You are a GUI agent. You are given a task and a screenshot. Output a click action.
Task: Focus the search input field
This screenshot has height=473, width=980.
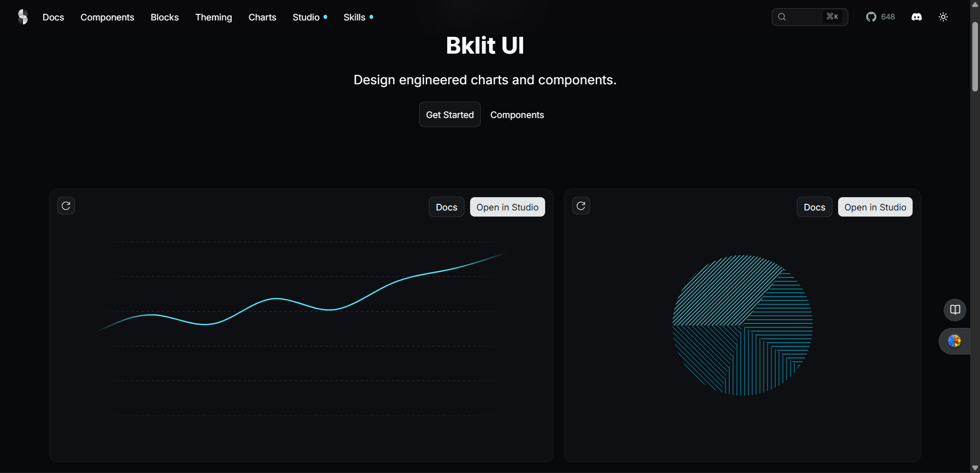(x=810, y=17)
